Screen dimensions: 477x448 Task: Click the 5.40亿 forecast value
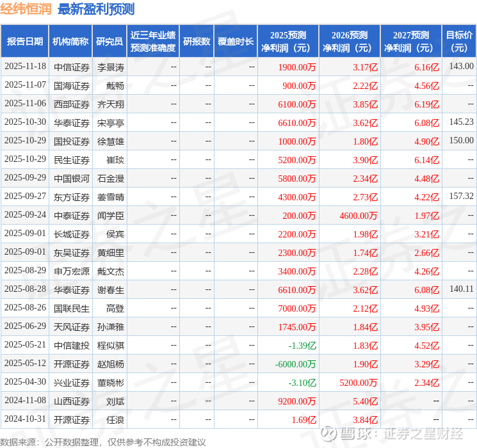(365, 401)
